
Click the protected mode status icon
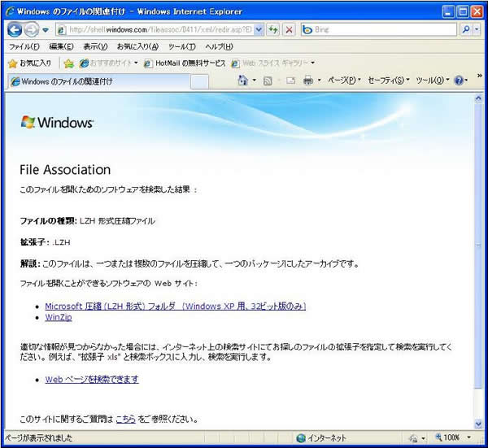(413, 438)
